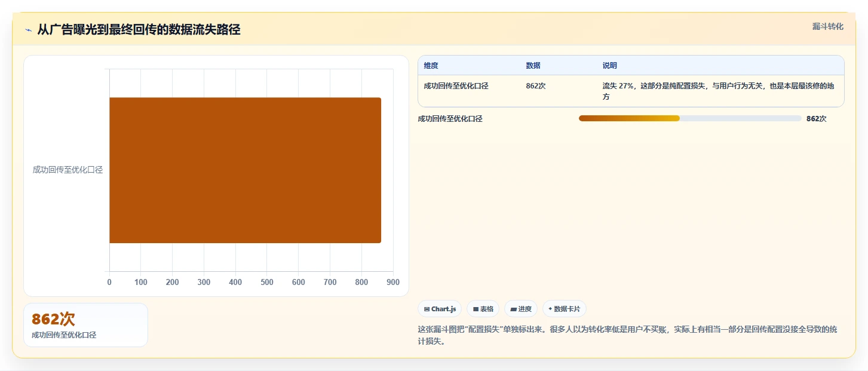868x371 pixels.
Task: Click the 862次 table cell
Action: [x=536, y=86]
